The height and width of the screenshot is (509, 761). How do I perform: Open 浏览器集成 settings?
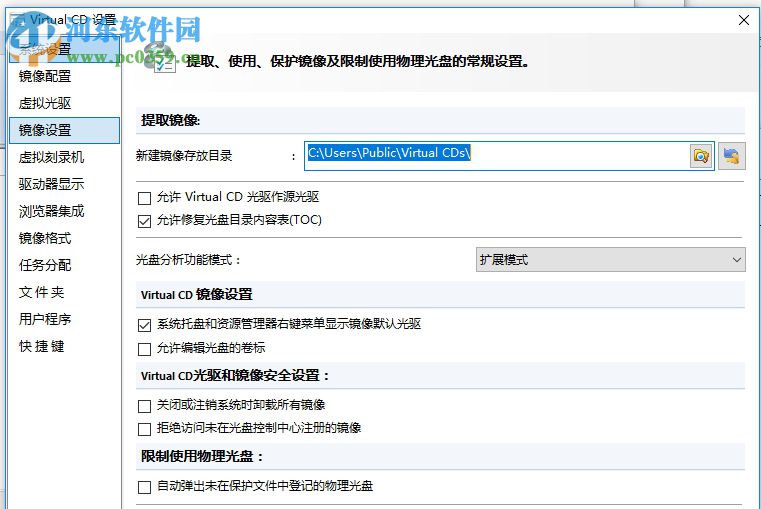tap(64, 211)
